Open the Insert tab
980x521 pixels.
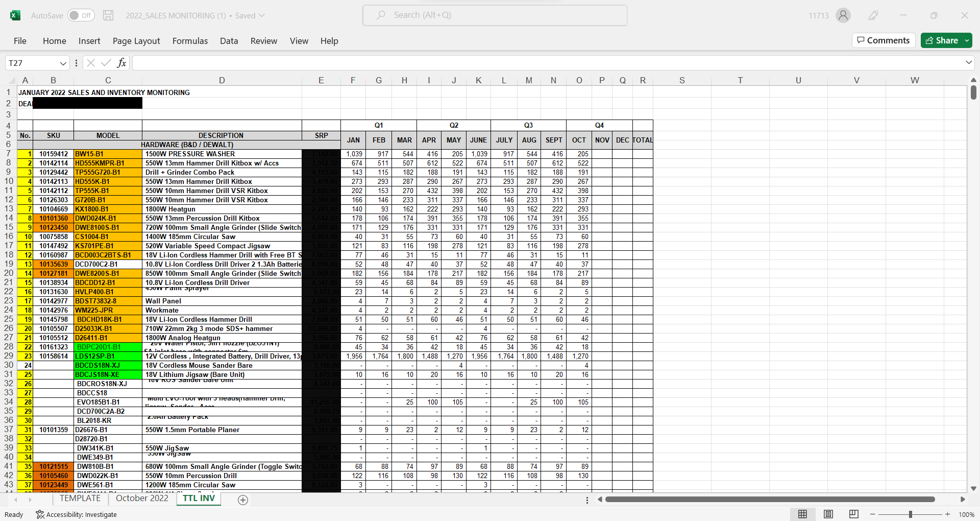pos(89,41)
